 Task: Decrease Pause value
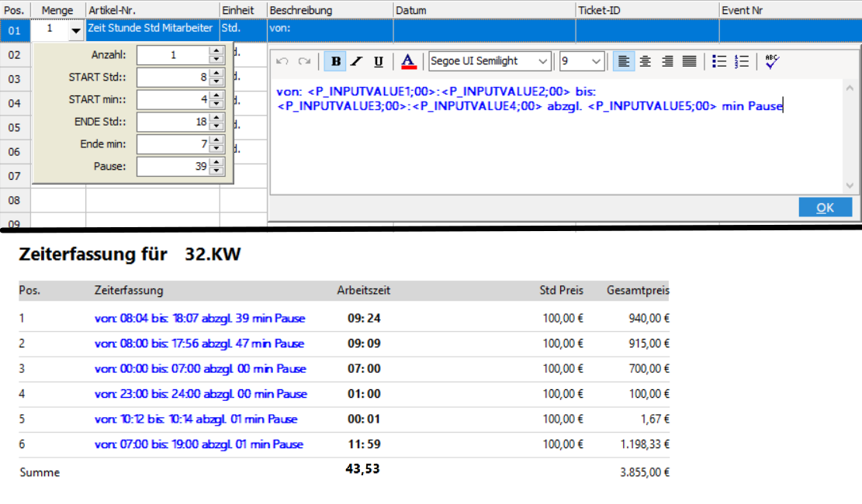tap(216, 171)
